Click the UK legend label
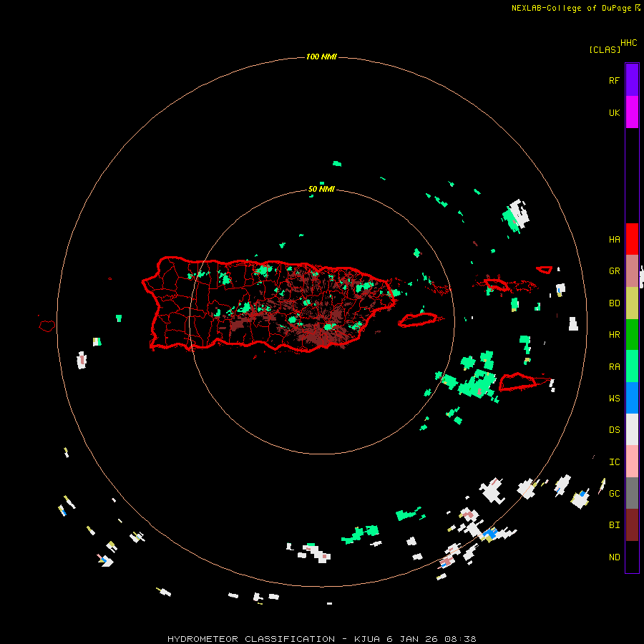Image resolution: width=644 pixels, height=644 pixels. pos(614,112)
